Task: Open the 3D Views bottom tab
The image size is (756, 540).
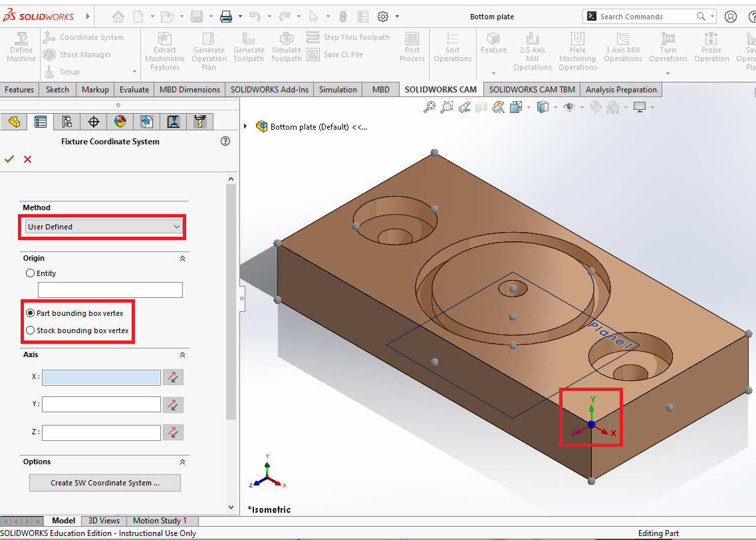Action: point(104,521)
